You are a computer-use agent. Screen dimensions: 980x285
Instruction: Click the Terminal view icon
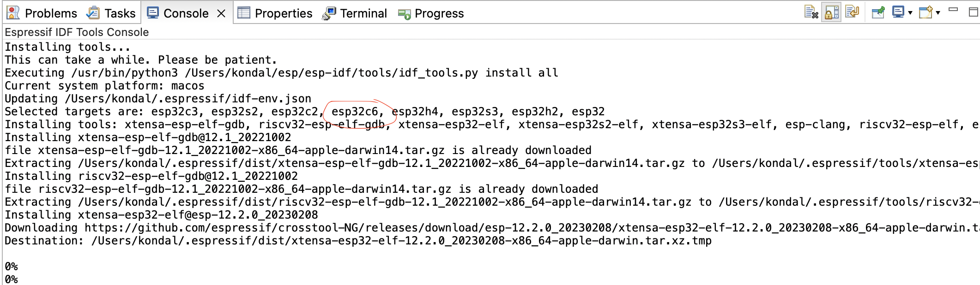pyautogui.click(x=329, y=13)
